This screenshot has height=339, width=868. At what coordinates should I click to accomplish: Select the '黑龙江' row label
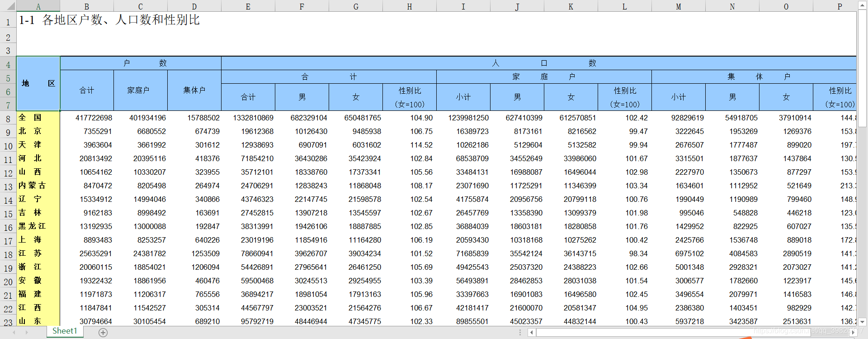pyautogui.click(x=38, y=226)
